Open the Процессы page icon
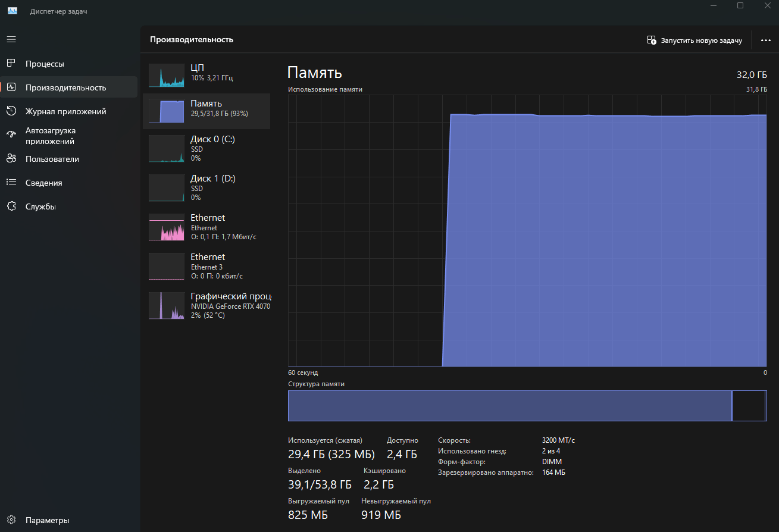Screen dimensions: 779x532 [11, 63]
